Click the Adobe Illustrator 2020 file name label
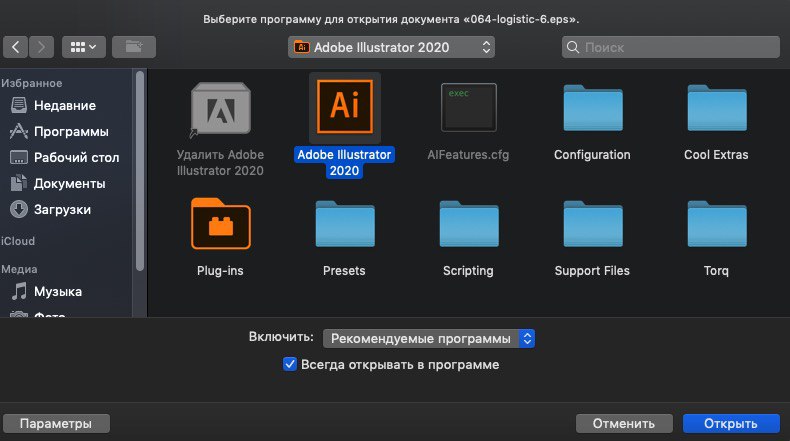This screenshot has width=790, height=441. (x=344, y=162)
